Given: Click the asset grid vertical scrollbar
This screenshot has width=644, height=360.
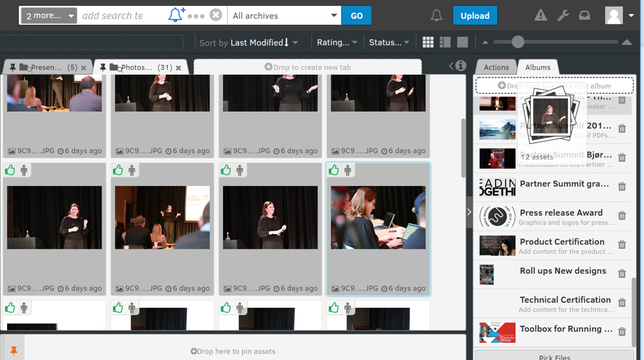Looking at the screenshot, I should (463, 148).
